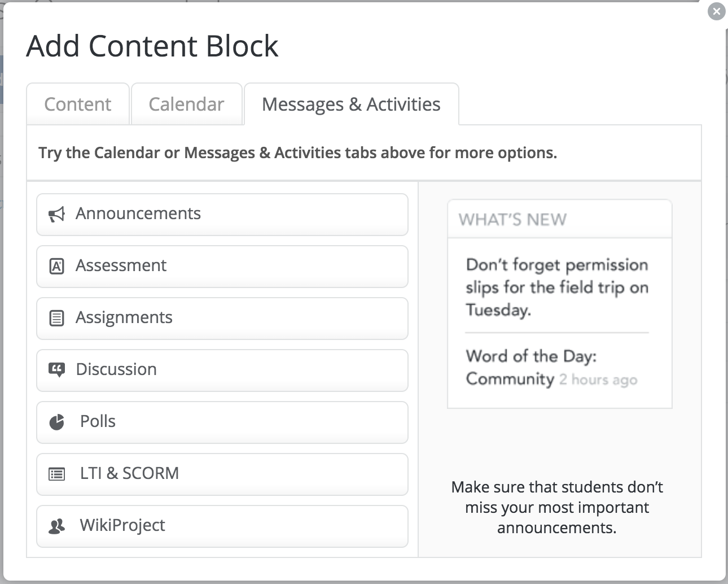The image size is (728, 584).
Task: Choose the LTI & SCORM block
Action: pyautogui.click(x=222, y=474)
